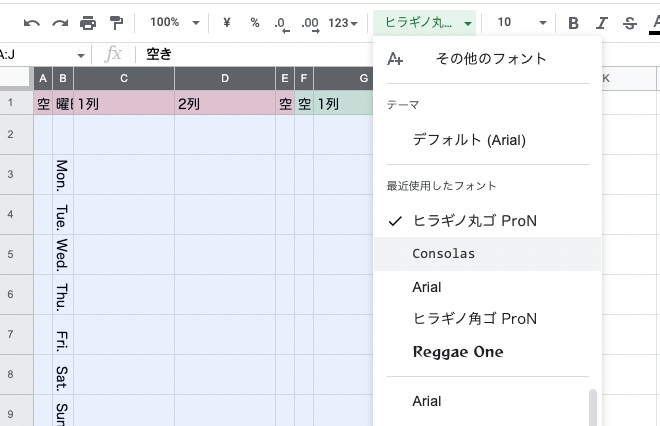Pick the Reggae One font
This screenshot has width=660, height=426.
tap(487, 351)
